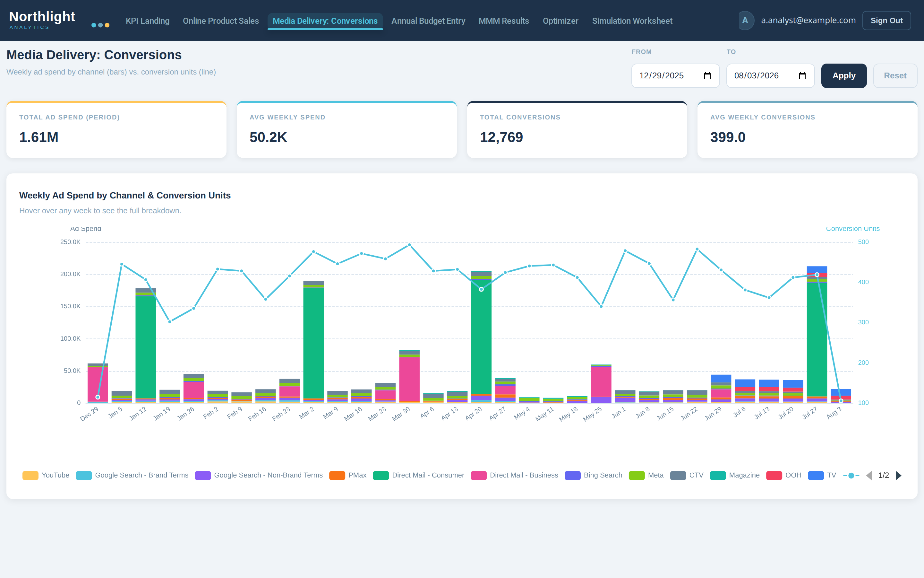Toggle CTV legend item
This screenshot has width=924, height=578.
(687, 476)
